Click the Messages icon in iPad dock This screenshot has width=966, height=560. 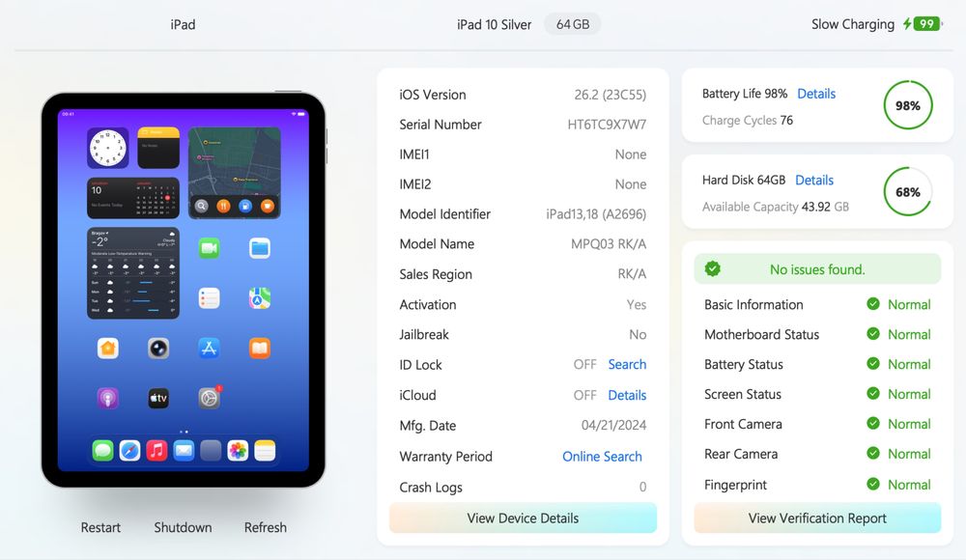[103, 451]
